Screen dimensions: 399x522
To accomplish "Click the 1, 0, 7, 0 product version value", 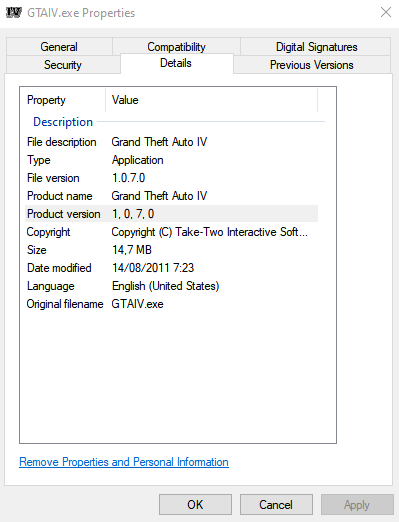I will point(133,214).
